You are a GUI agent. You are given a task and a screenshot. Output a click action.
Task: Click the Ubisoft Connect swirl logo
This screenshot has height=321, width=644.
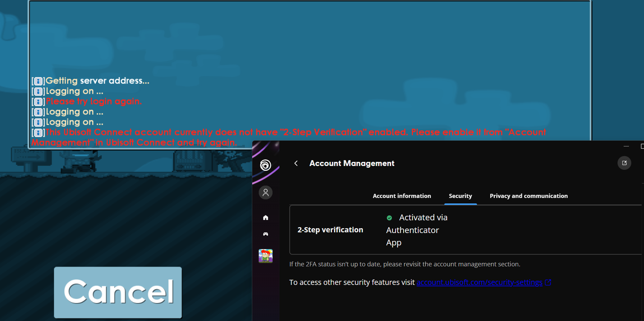click(x=265, y=165)
